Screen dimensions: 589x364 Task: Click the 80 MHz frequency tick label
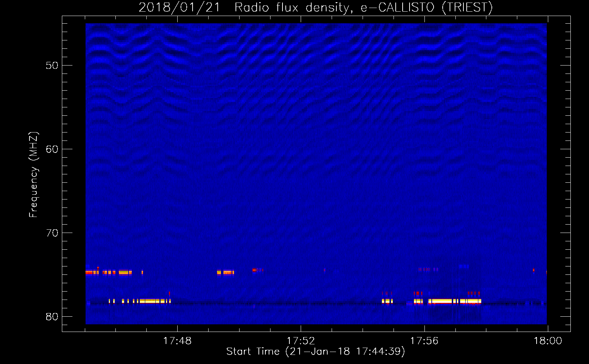click(52, 317)
